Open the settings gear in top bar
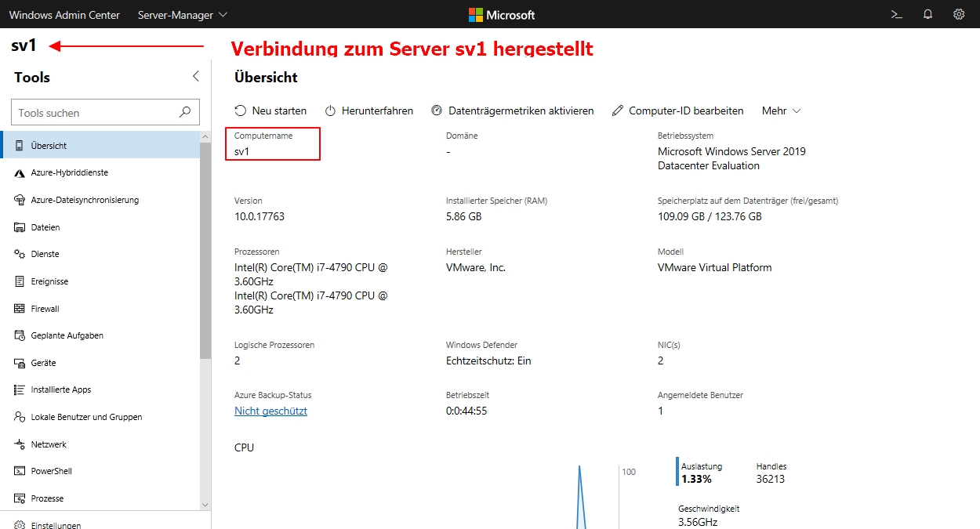 (x=959, y=14)
